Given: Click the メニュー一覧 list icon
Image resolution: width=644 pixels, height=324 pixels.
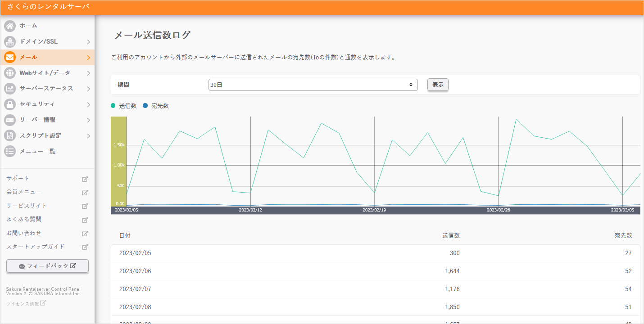Looking at the screenshot, I should point(9,151).
